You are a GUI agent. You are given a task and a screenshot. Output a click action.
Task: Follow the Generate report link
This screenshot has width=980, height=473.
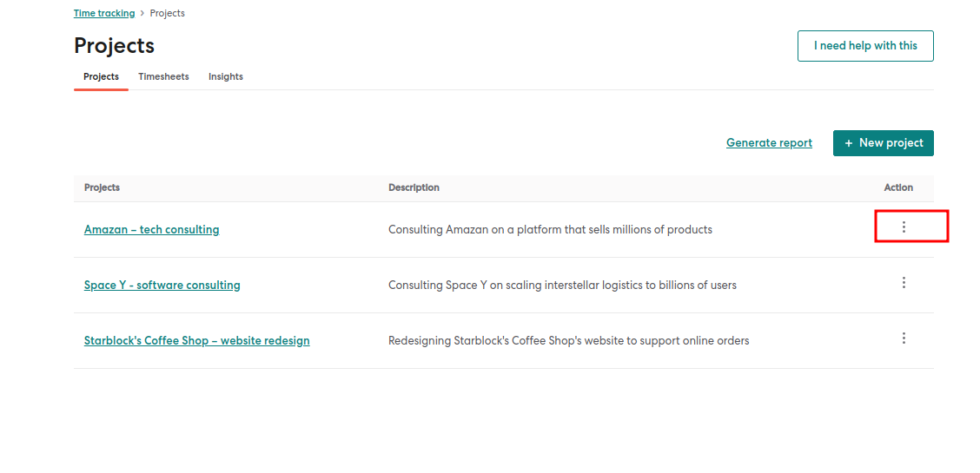point(769,143)
